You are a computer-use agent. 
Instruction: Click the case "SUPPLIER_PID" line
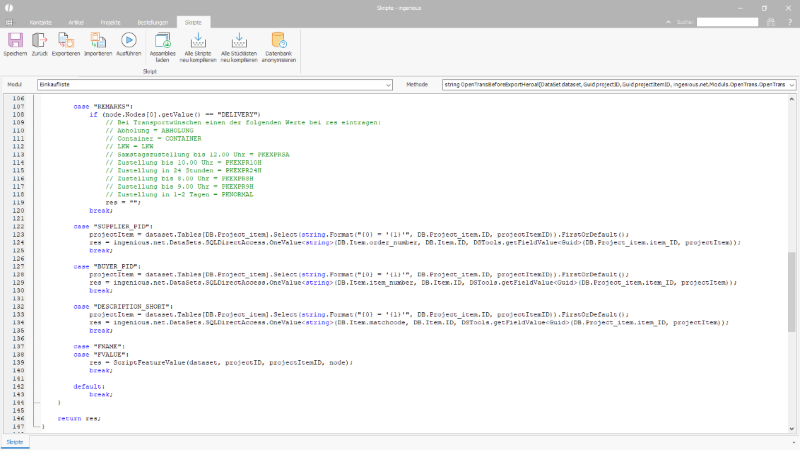tap(113, 227)
